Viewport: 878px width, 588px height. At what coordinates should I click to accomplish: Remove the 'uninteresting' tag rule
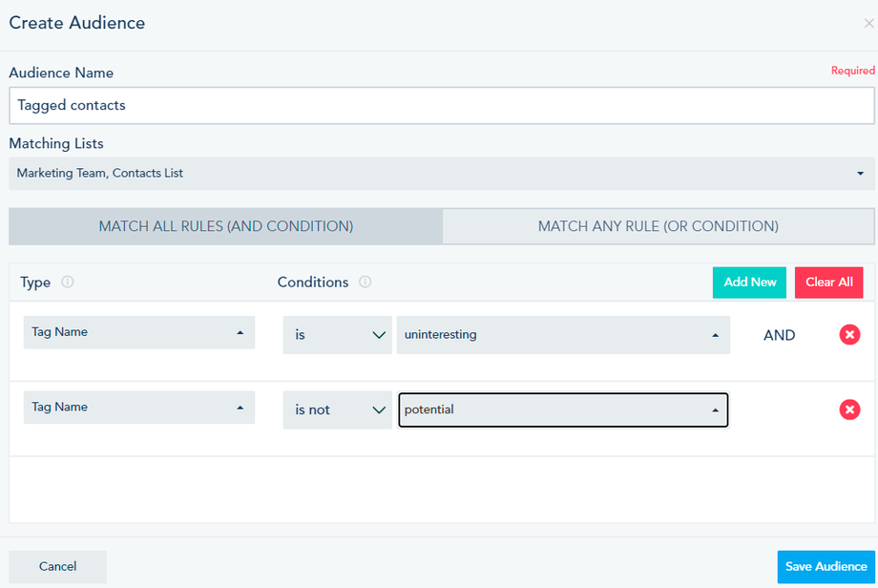coord(849,334)
